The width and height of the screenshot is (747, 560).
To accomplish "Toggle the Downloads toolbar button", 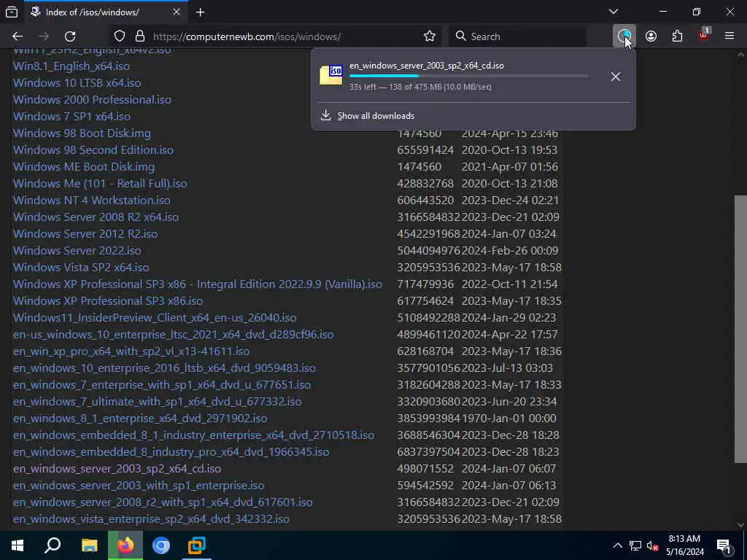I will (x=624, y=36).
